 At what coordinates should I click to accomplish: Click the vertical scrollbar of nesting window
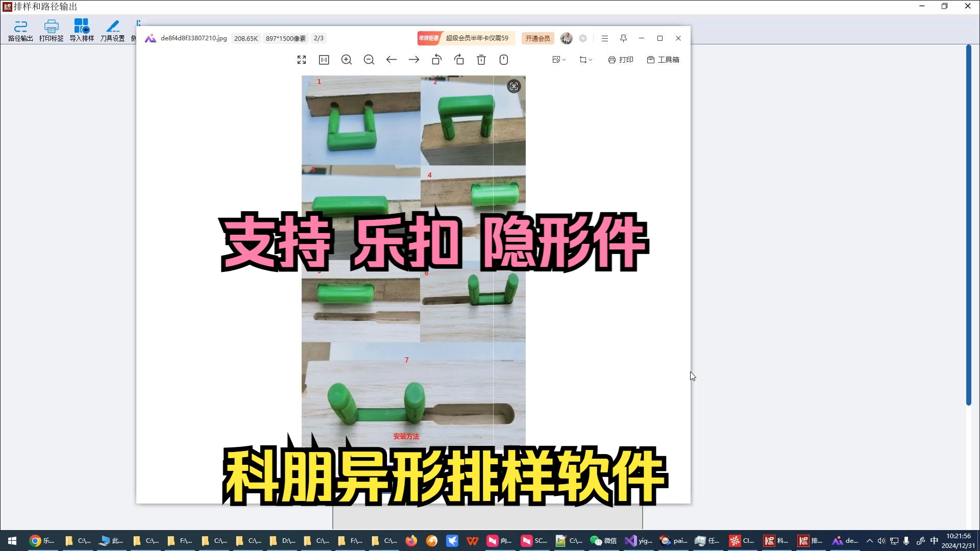(968, 224)
